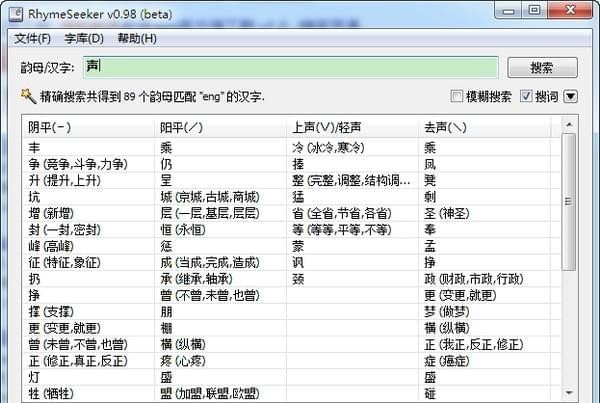Select 恒 (永恒) entry
Image resolution: width=600 pixels, height=419 pixels.
click(x=183, y=230)
